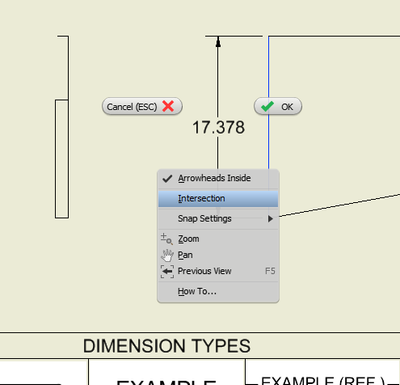
Task: Select the 17.378 dimension text
Action: [218, 127]
